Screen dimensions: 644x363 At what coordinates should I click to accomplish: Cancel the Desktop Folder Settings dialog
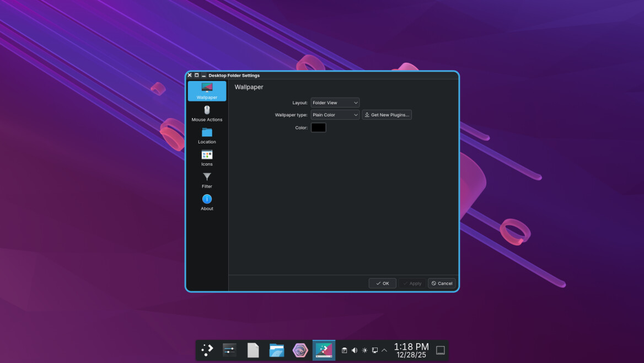[x=442, y=283]
